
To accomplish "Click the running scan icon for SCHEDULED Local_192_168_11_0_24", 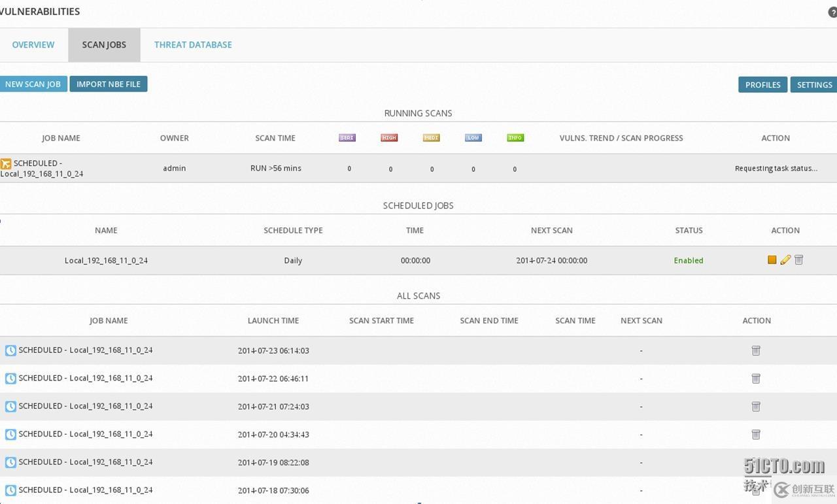I will tap(6, 163).
